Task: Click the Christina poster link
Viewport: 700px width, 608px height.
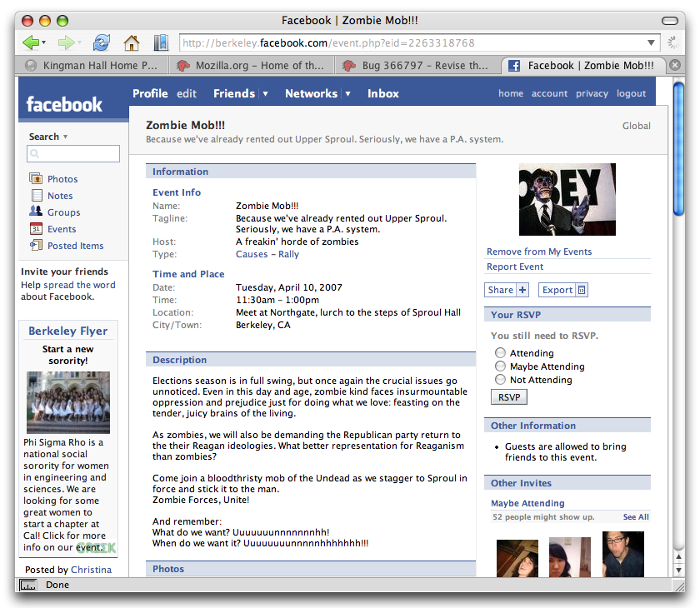Action: click(x=91, y=570)
